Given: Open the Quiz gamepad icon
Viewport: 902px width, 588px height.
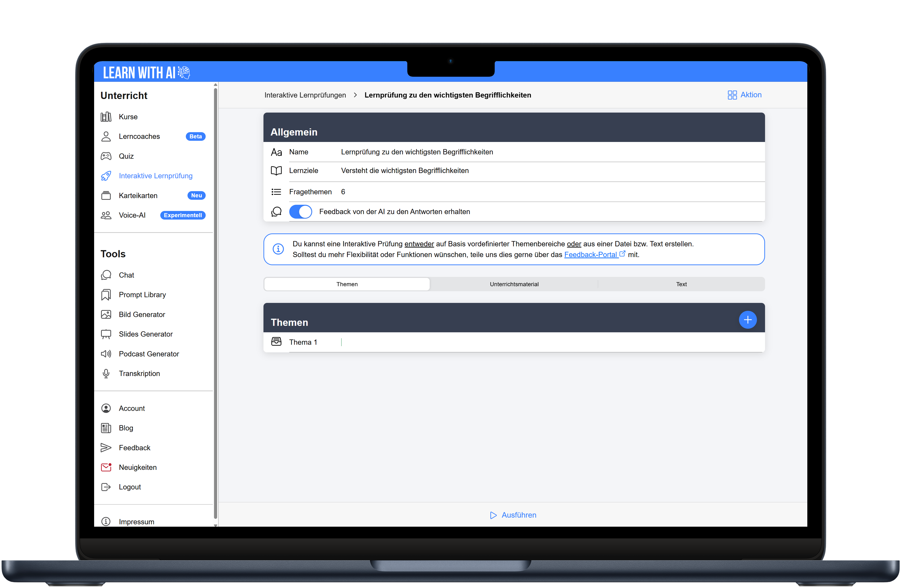Looking at the screenshot, I should coord(106,156).
